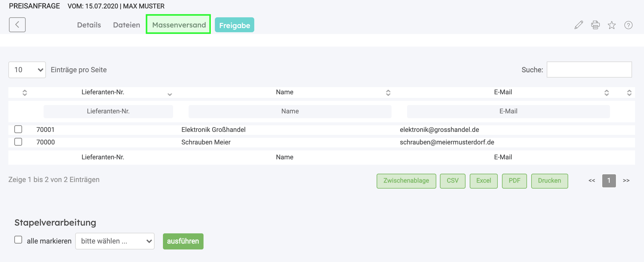Expand the 'bitte wählen ...' dropdown
The image size is (644, 262).
[115, 241]
